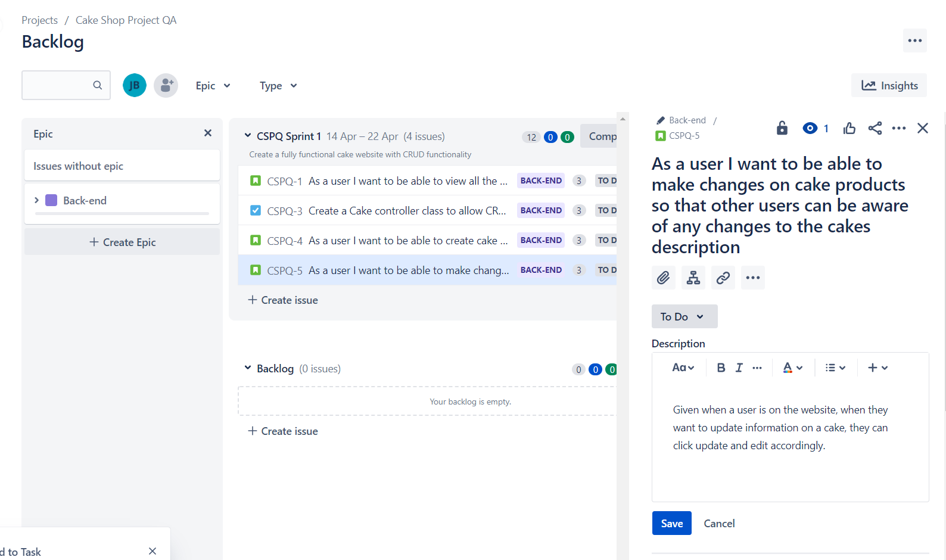Go to Projects breadcrumb link
Screen dimensions: 946x560
coord(40,20)
